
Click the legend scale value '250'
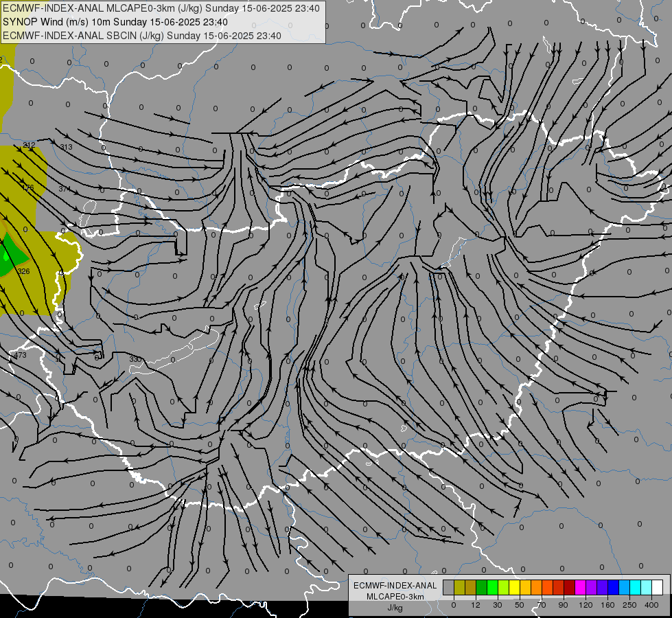629,605
